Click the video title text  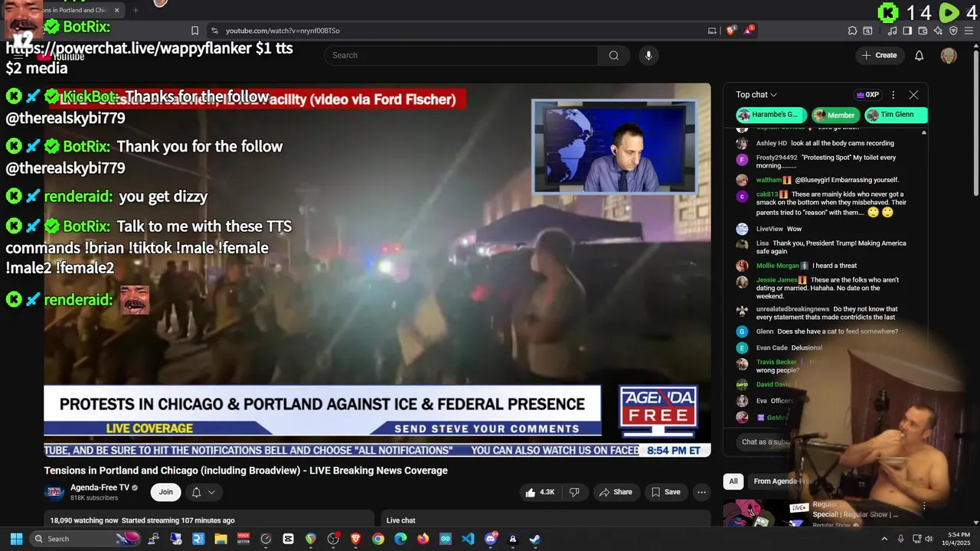point(246,471)
